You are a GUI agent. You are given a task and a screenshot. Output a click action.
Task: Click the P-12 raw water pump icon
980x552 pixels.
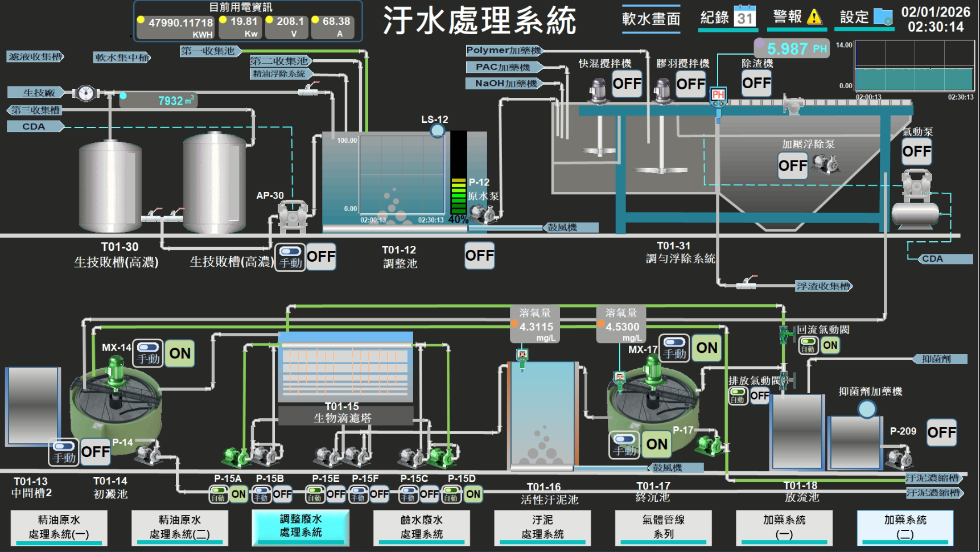point(484,215)
